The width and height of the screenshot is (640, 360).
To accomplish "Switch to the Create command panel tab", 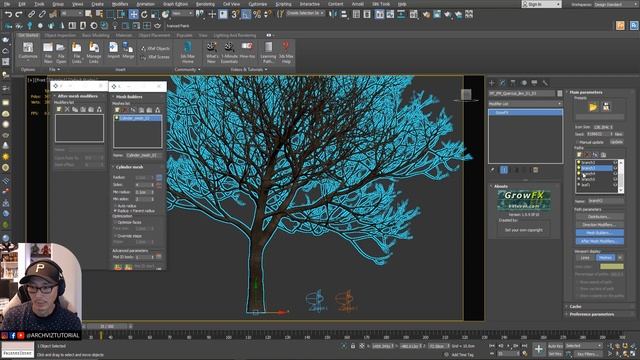I will (492, 83).
